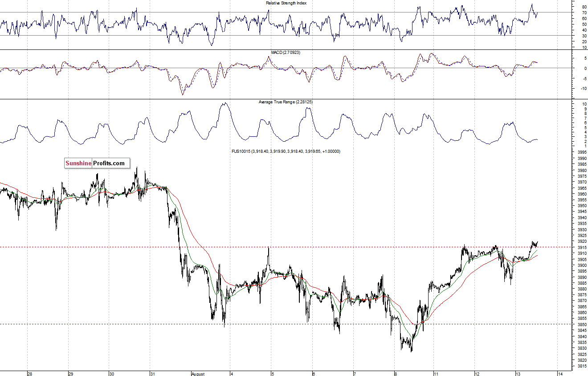Click the "Relative Strength Index" panel title
This screenshot has height=376, width=588.
(x=286, y=3)
